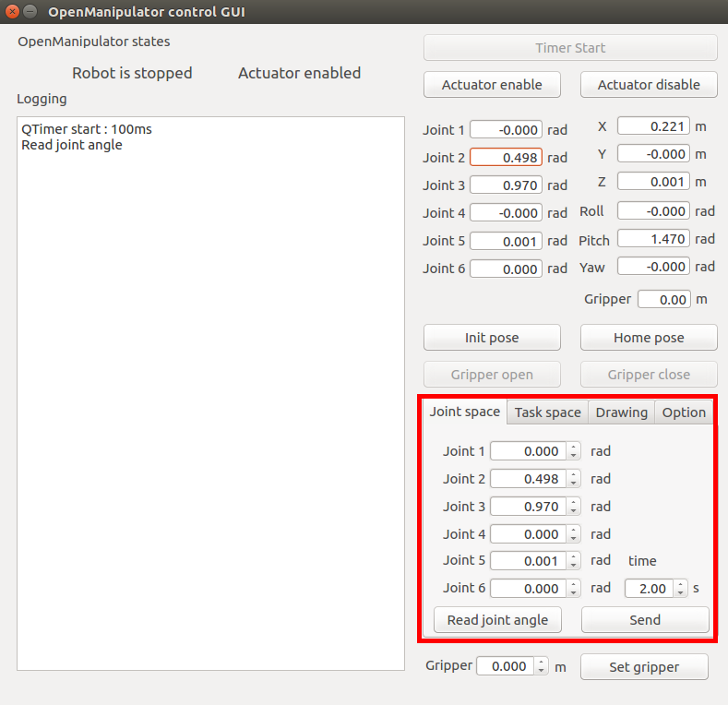The image size is (728, 705).
Task: Open the Joint space tab
Action: click(x=465, y=412)
